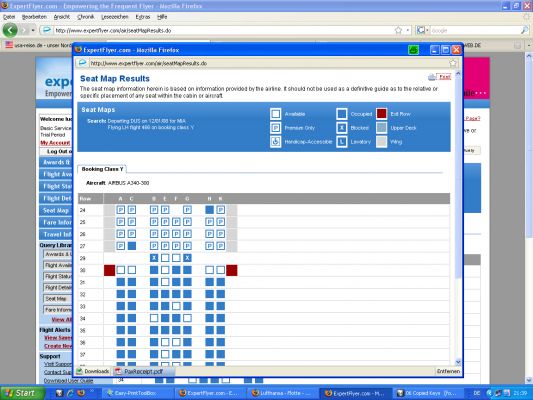Image resolution: width=533 pixels, height=400 pixels.
Task: Click the popup window's site identity icon
Action: tap(82, 63)
